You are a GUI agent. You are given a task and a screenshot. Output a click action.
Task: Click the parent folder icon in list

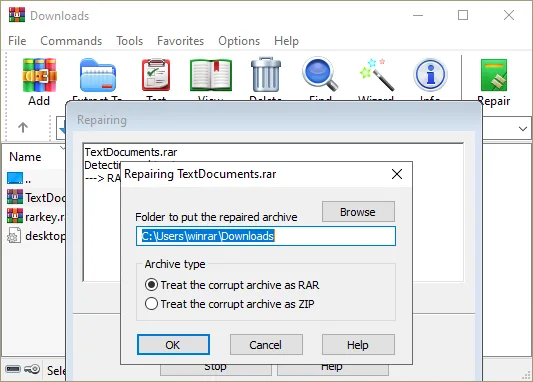[15, 178]
